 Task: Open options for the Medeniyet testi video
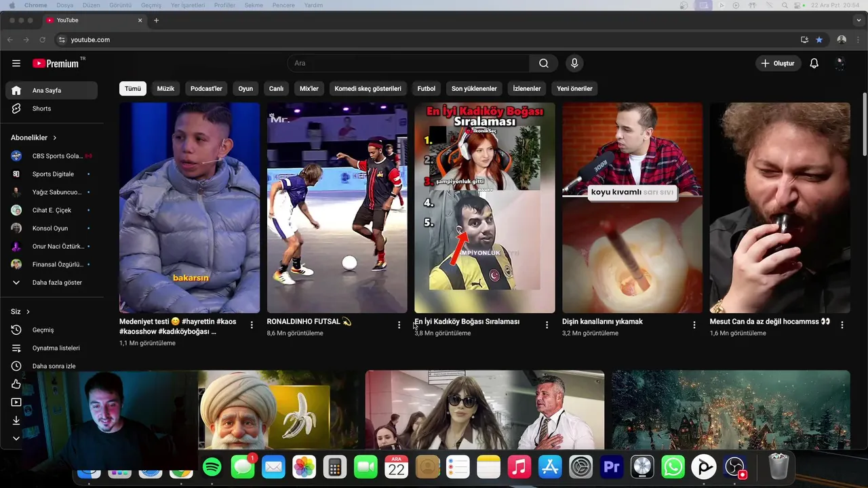click(x=252, y=325)
